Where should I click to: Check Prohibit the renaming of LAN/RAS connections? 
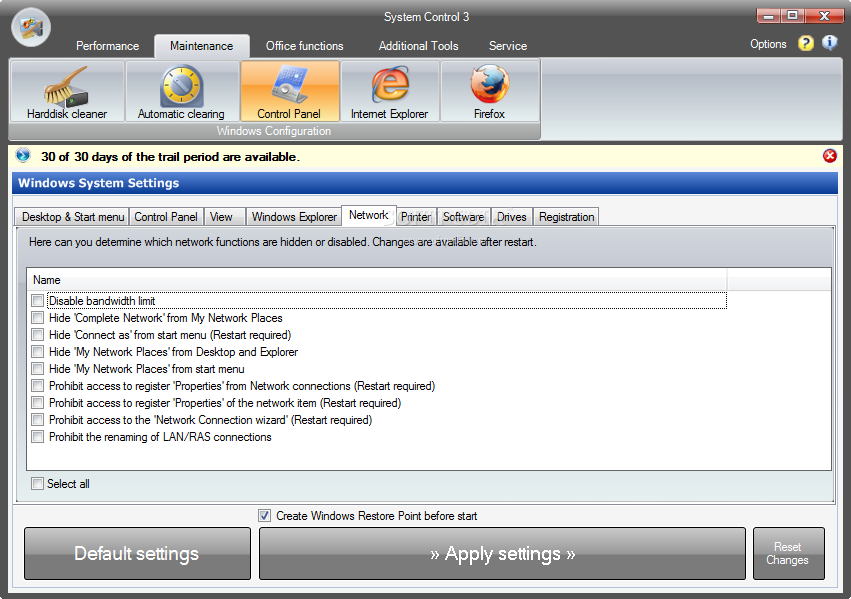37,437
